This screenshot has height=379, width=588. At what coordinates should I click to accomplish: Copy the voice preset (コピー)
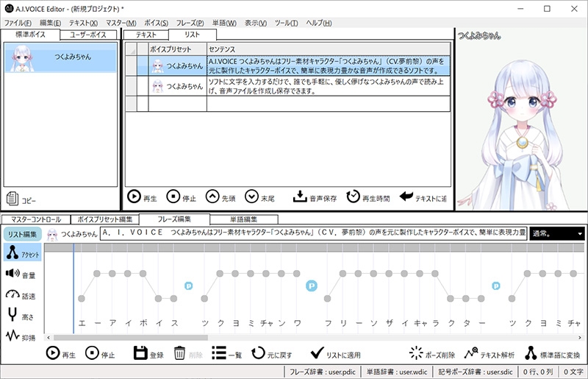click(x=21, y=199)
